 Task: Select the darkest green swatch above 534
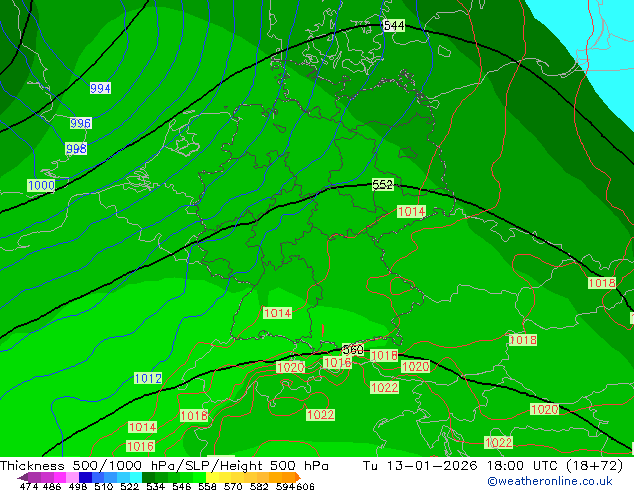[x=148, y=477]
